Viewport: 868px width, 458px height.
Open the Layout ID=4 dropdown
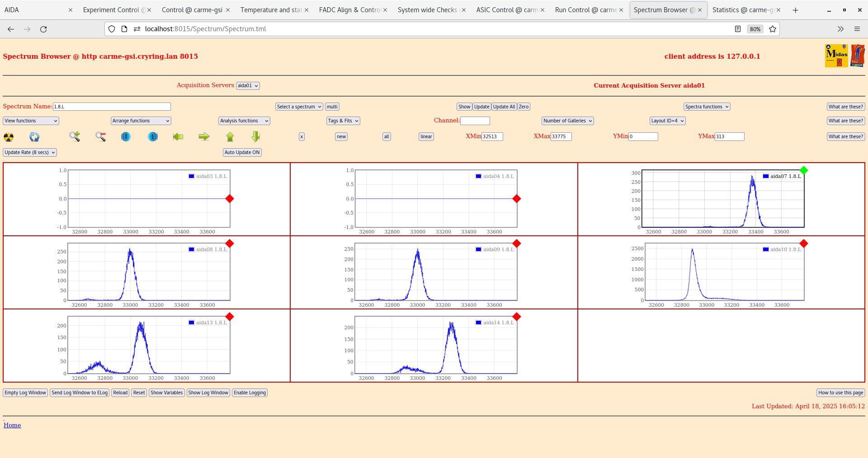coord(668,121)
